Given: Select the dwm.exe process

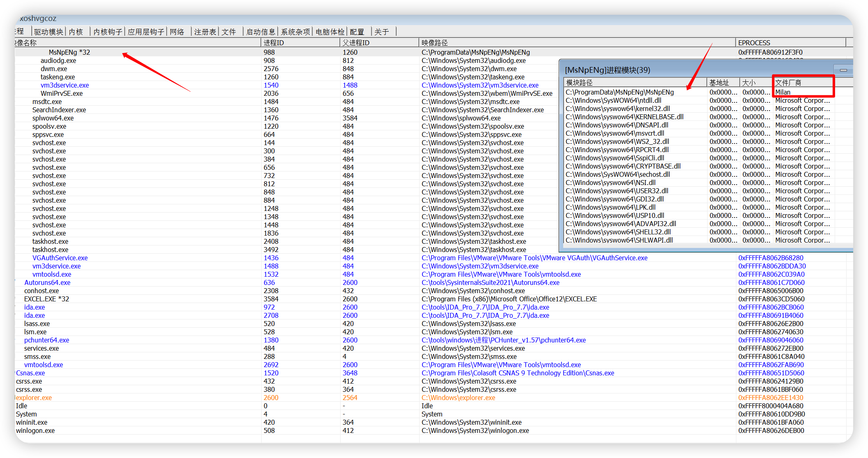Looking at the screenshot, I should (53, 69).
